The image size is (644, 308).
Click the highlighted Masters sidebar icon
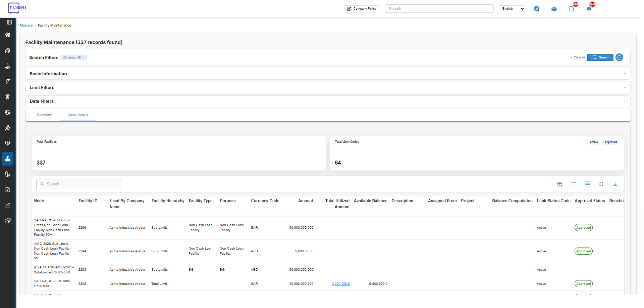coord(8,159)
